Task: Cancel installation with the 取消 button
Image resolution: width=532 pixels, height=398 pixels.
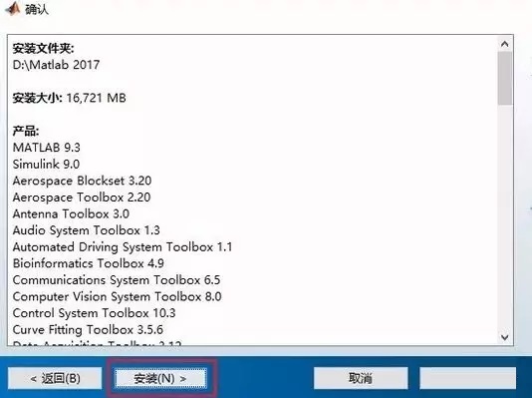Action: [361, 378]
